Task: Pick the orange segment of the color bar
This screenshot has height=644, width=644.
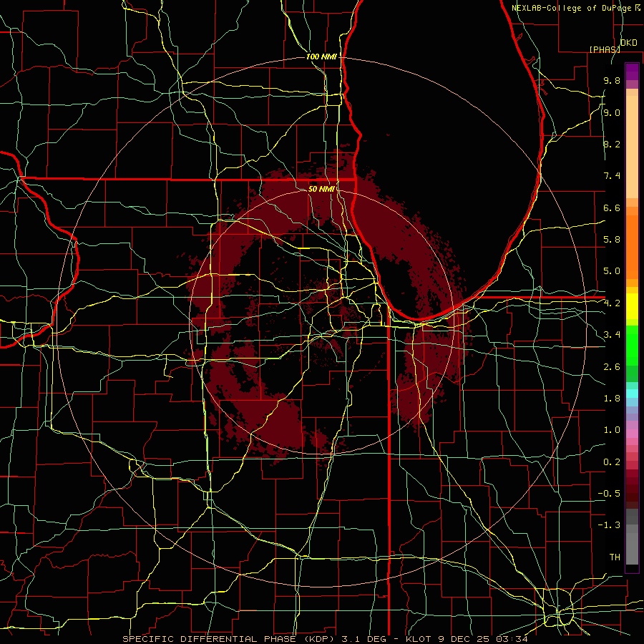Action: pyautogui.click(x=632, y=246)
